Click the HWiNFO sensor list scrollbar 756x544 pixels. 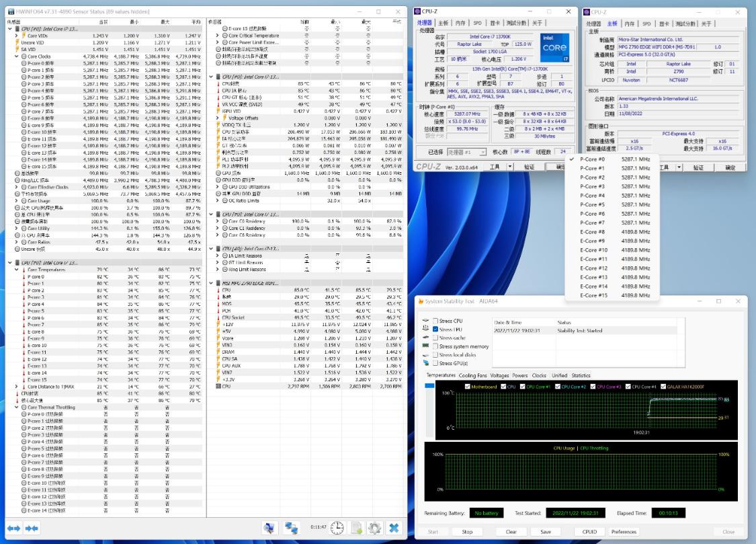click(x=402, y=269)
